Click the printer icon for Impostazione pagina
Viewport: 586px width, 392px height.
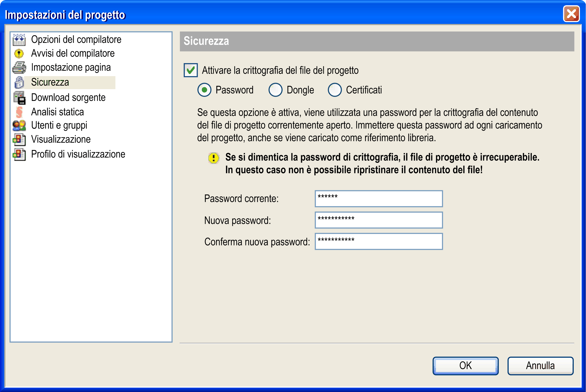[x=19, y=67]
